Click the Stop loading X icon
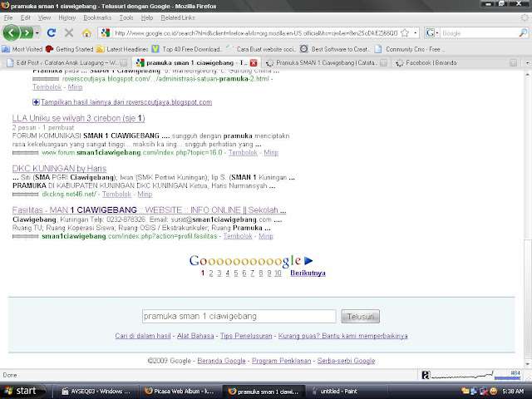 click(69, 33)
